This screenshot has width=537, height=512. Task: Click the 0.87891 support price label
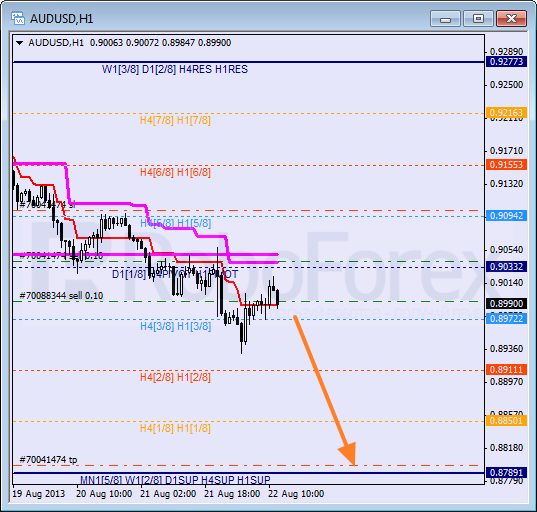click(x=506, y=473)
